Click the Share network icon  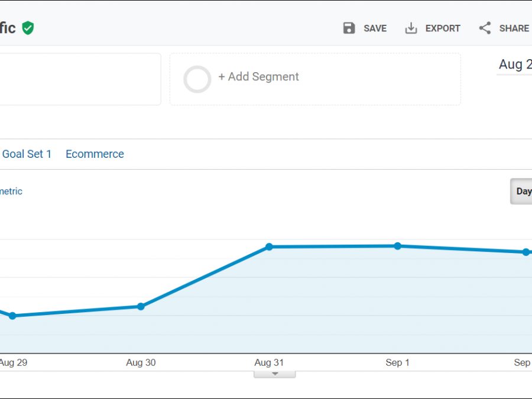(485, 28)
